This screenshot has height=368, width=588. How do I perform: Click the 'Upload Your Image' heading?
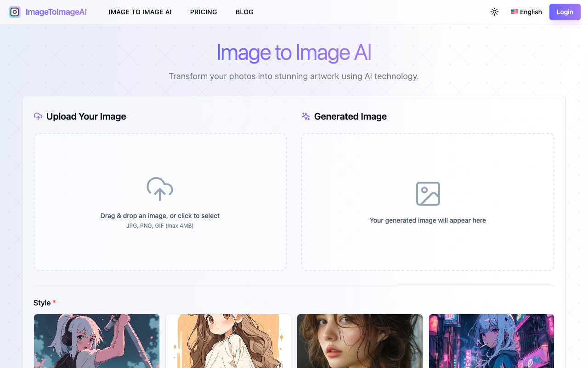pos(86,116)
